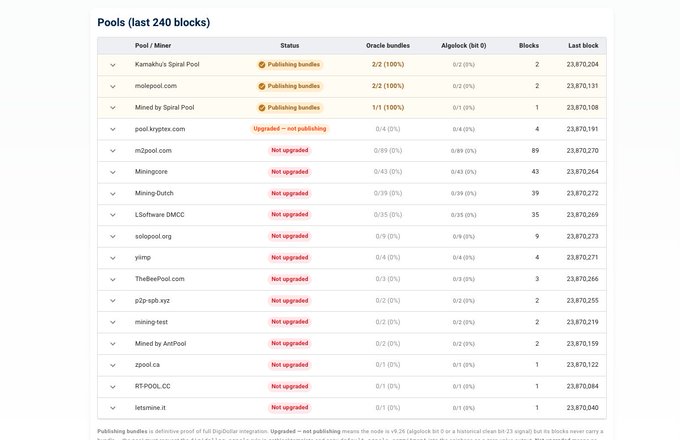
Task: Click the '0/35 (0%)' algolock value
Action: (x=464, y=215)
